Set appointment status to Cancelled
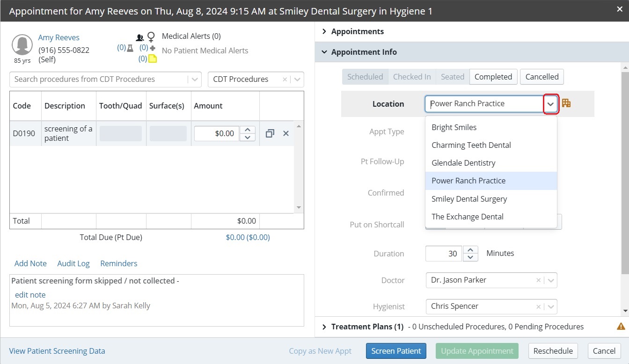Viewport: 629px width, 364px height. tap(541, 77)
